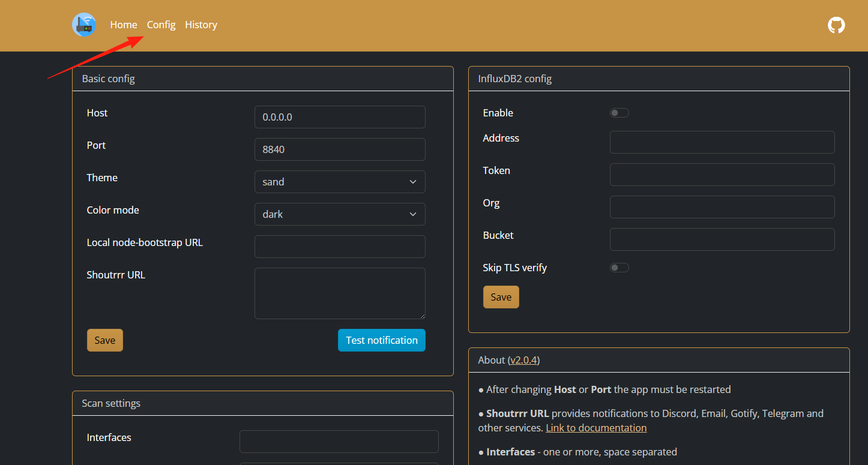Click the app logo in navbar
The image size is (868, 465).
(84, 25)
